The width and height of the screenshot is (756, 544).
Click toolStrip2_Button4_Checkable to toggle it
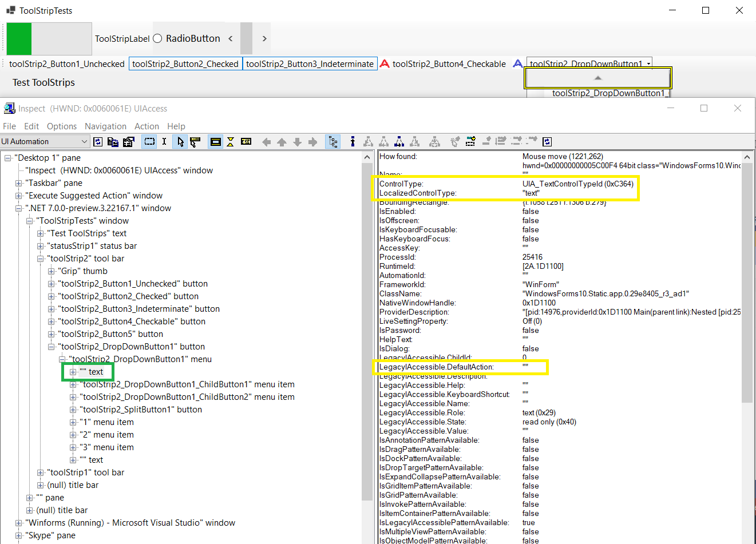tap(449, 63)
